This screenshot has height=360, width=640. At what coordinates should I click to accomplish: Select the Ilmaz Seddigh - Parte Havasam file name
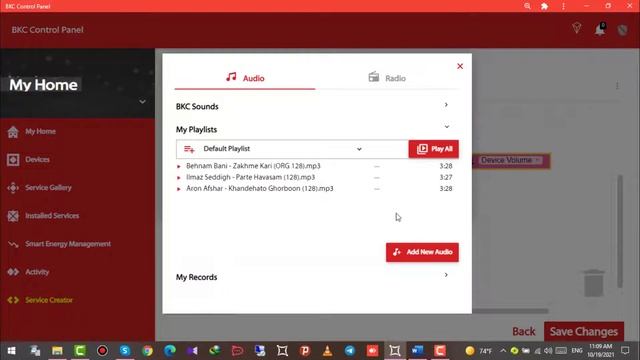coord(251,177)
